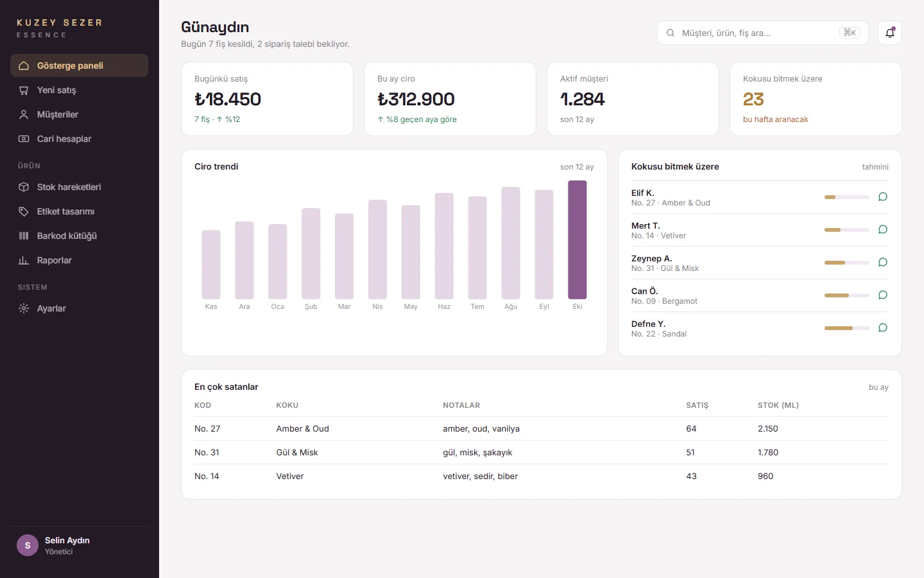
Task: Click Defne Y.'s fragrance progress bar
Action: [x=847, y=328]
